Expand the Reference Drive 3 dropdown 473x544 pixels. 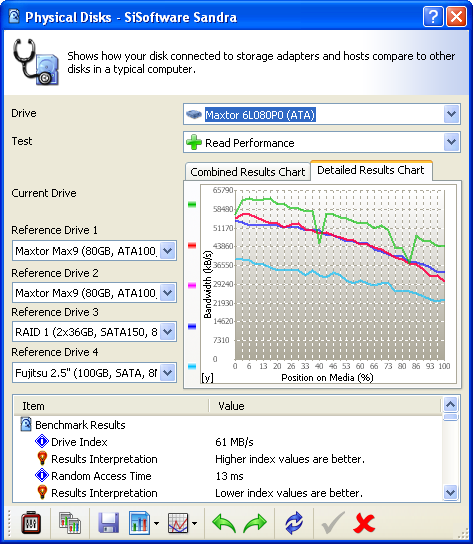[x=168, y=332]
